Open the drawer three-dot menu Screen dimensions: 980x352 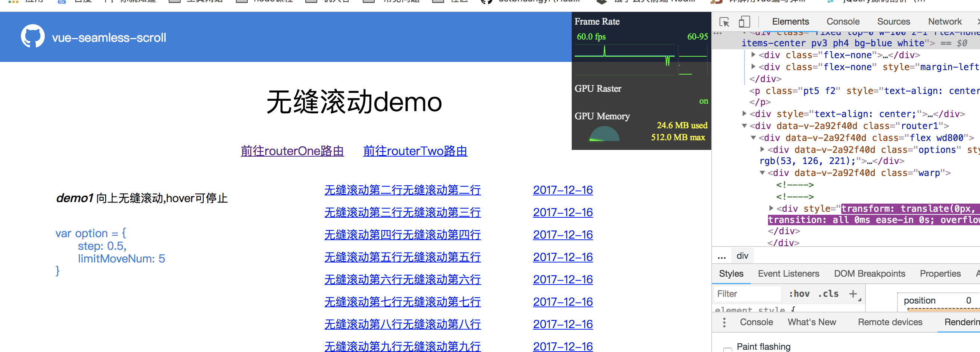tap(724, 322)
